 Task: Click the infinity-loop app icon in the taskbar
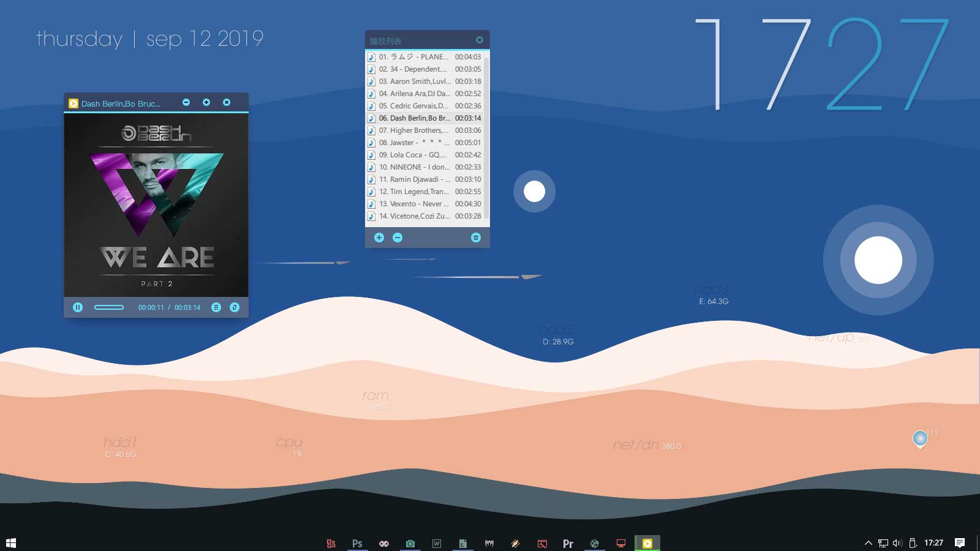[384, 543]
